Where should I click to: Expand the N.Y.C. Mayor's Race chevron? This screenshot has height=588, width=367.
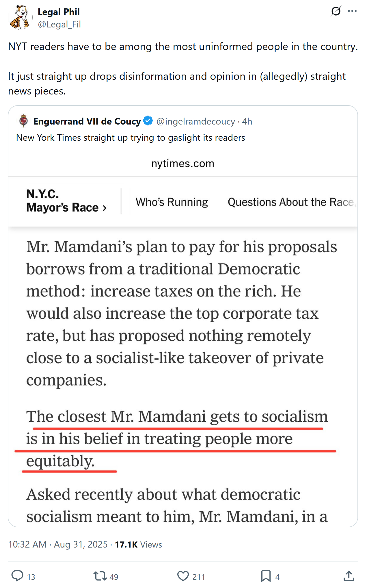[105, 208]
